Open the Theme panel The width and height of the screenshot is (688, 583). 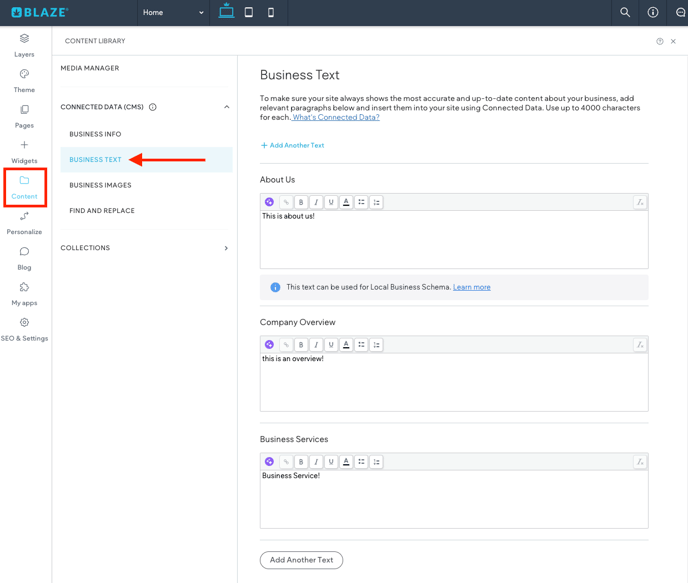[x=24, y=80]
